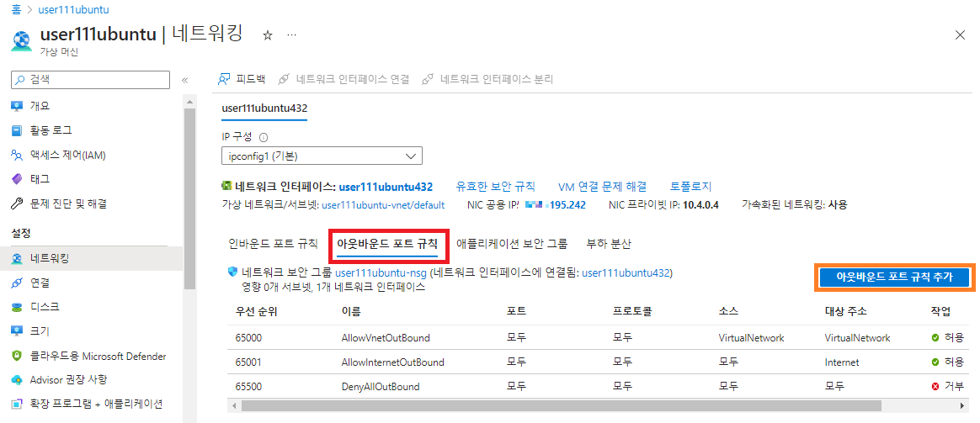Click the red deny icon in DenyAllOutBound row
Viewport: 980px width, 423px height.
pyautogui.click(x=935, y=387)
